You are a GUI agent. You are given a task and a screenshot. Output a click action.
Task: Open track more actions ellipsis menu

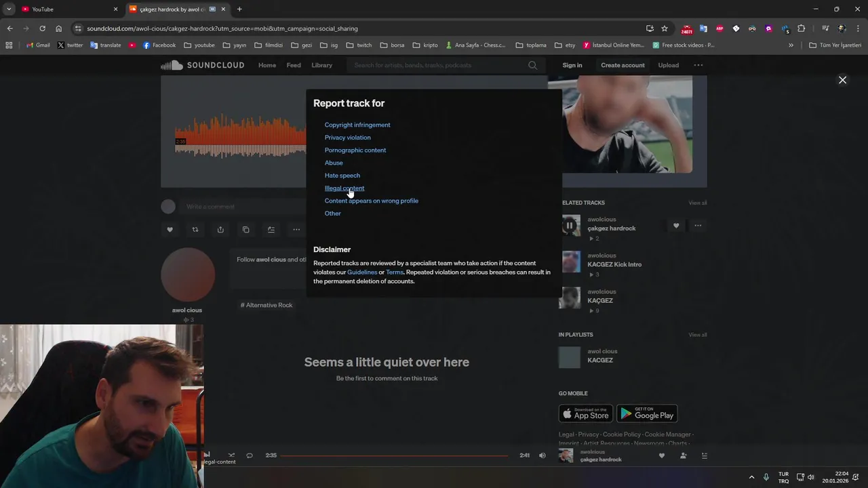point(296,230)
